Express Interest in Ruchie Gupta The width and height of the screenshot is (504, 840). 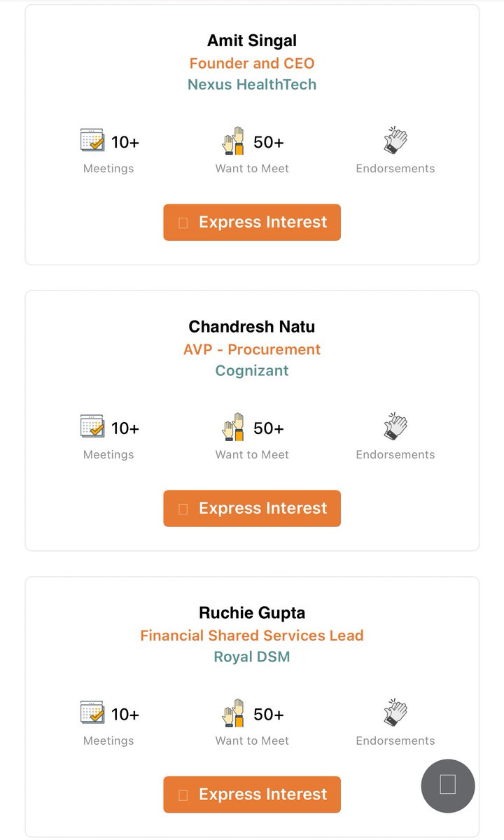point(252,794)
